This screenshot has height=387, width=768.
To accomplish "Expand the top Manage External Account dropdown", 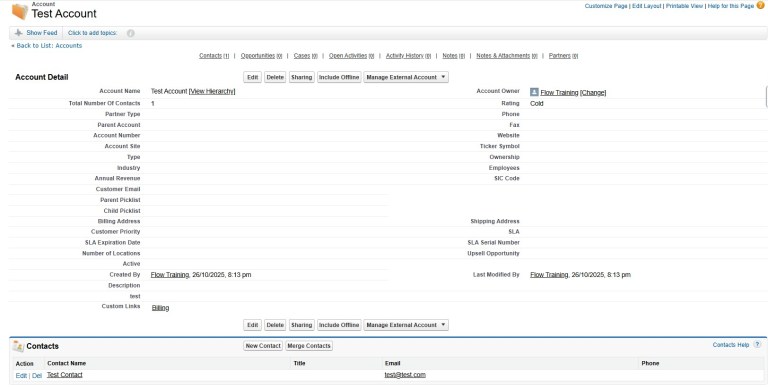I will pos(406,77).
